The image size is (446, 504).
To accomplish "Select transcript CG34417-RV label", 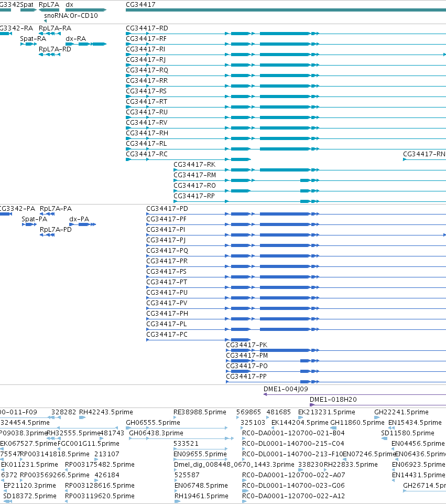I will tap(146, 123).
